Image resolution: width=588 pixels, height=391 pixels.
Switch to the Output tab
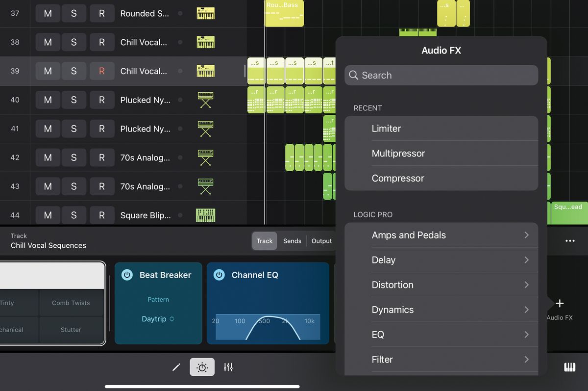click(321, 241)
